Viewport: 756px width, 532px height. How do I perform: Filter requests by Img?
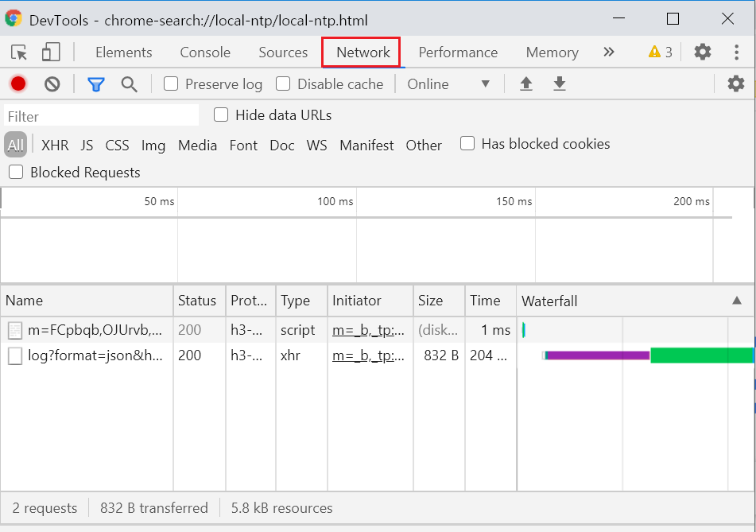[153, 146]
